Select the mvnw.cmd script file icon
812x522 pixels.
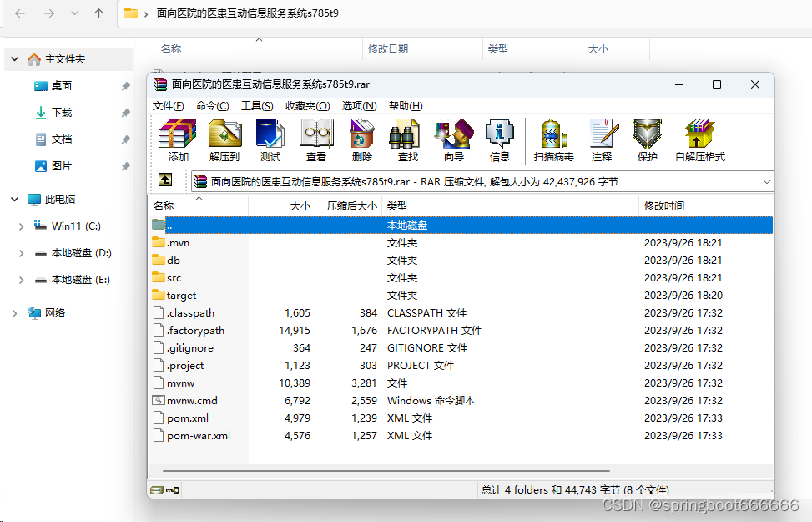pos(159,400)
